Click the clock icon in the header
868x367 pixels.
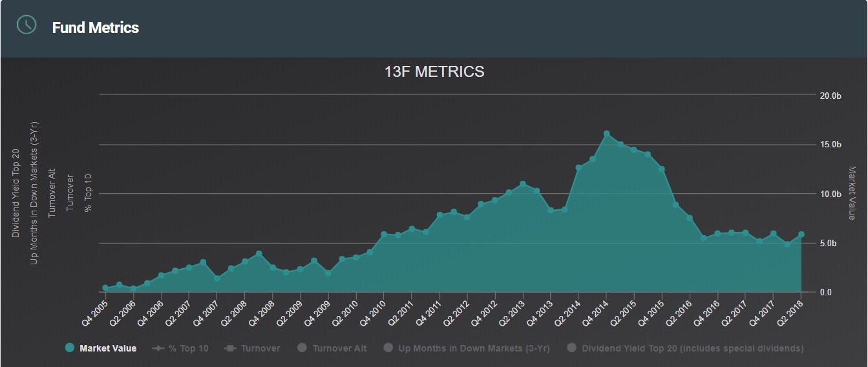(26, 25)
